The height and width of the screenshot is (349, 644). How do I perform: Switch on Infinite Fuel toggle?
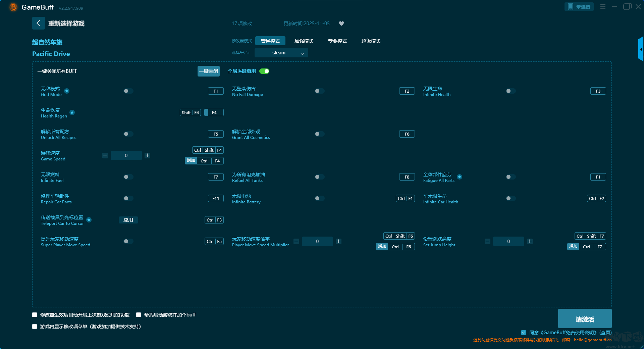point(128,177)
